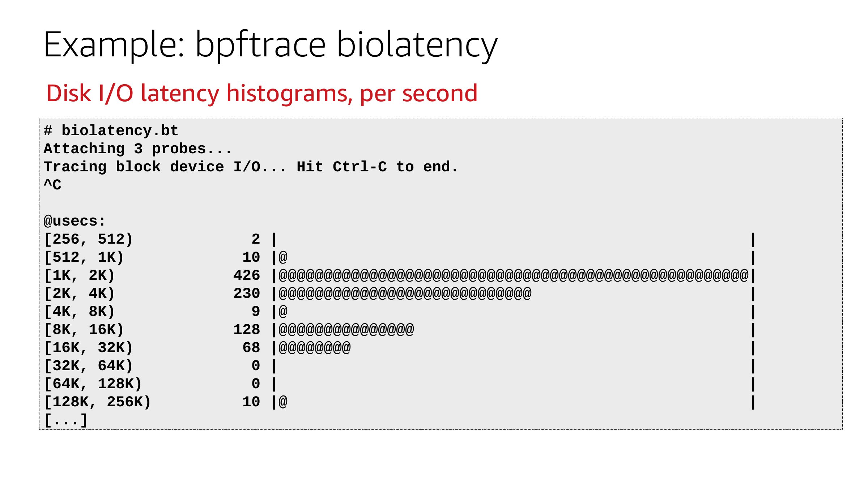Click the '[128K, 256K)' bucket label
The image size is (868, 488).
[97, 402]
